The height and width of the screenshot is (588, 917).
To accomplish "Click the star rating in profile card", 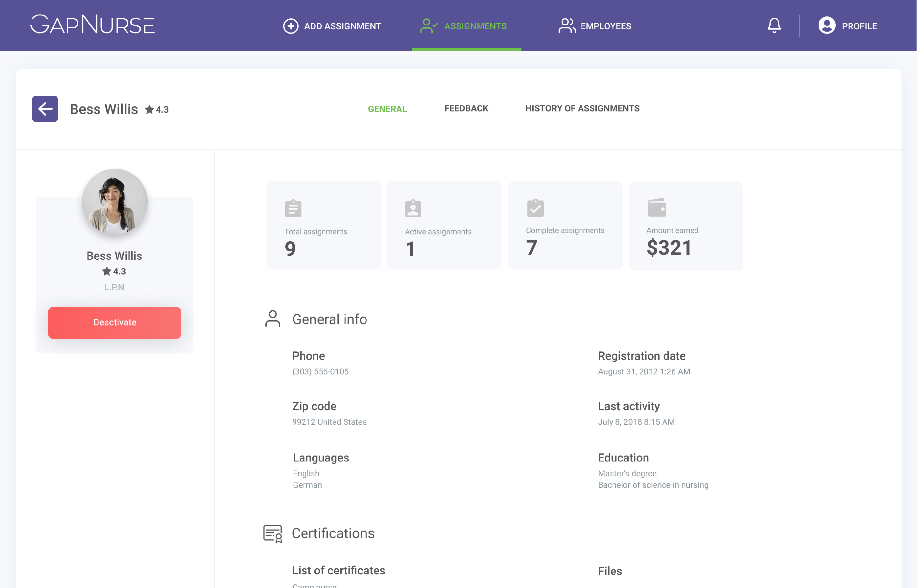I will click(x=114, y=271).
